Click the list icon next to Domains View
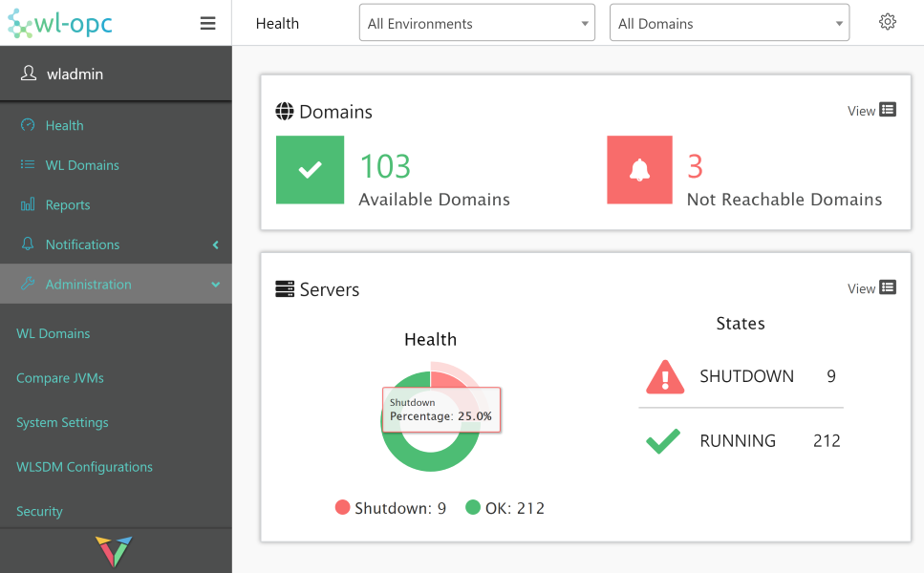Image resolution: width=924 pixels, height=573 pixels. pyautogui.click(x=888, y=110)
